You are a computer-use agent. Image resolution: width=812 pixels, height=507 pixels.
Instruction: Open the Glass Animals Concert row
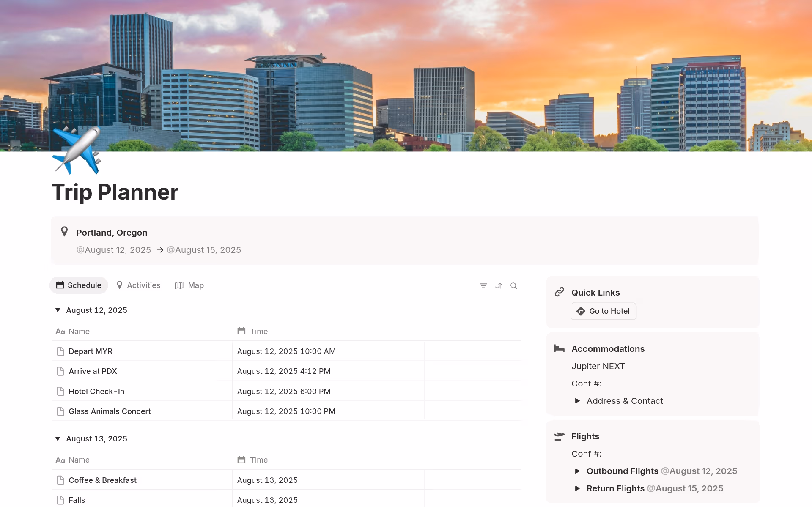tap(110, 411)
